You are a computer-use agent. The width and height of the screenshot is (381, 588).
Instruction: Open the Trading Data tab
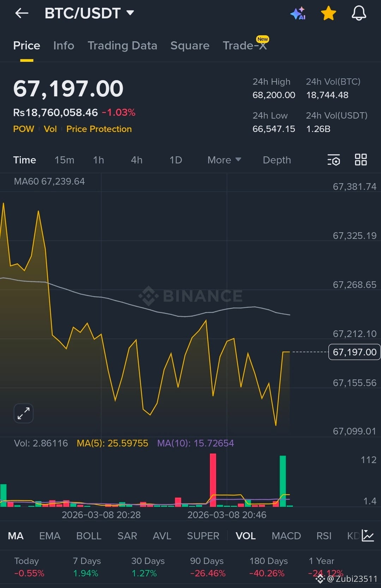122,46
